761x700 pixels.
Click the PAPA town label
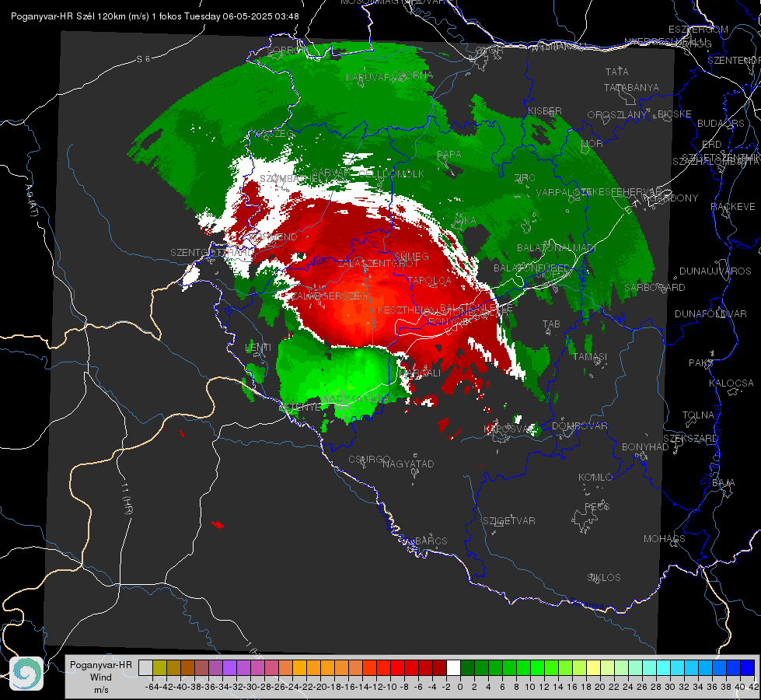(449, 154)
